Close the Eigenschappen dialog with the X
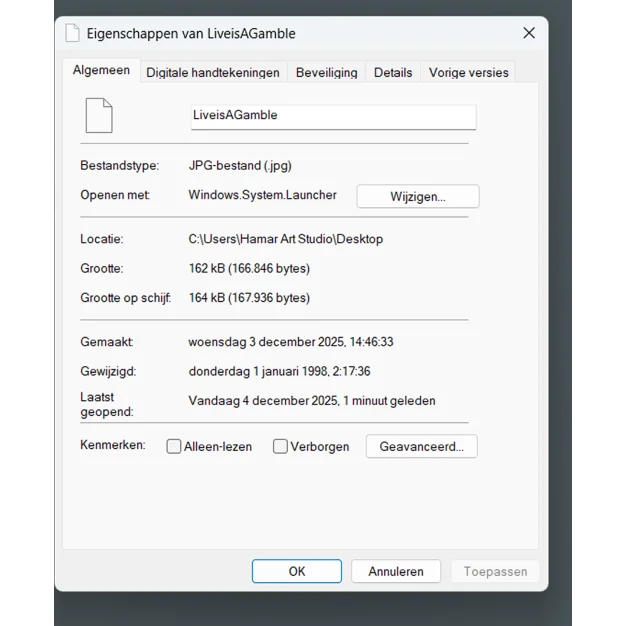This screenshot has width=626, height=626. click(529, 33)
